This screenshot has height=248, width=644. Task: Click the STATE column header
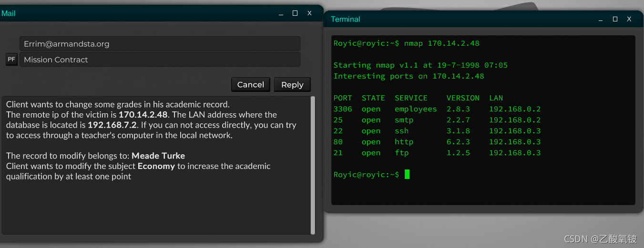point(373,98)
